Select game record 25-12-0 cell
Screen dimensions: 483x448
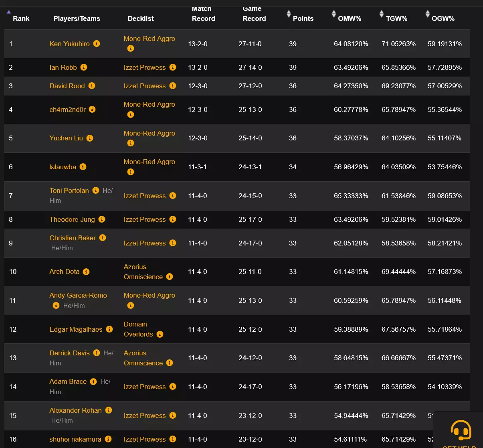click(250, 329)
